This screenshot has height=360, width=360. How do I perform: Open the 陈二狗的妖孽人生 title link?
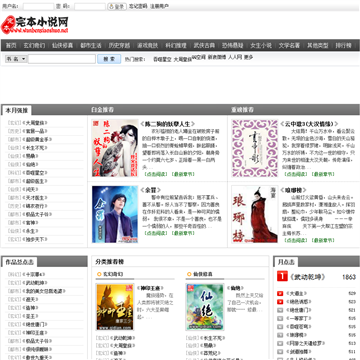[168, 124]
